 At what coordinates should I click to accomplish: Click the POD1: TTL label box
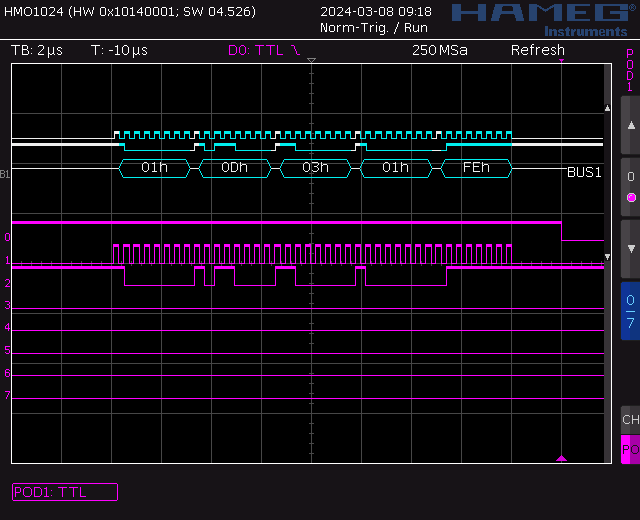click(x=64, y=492)
